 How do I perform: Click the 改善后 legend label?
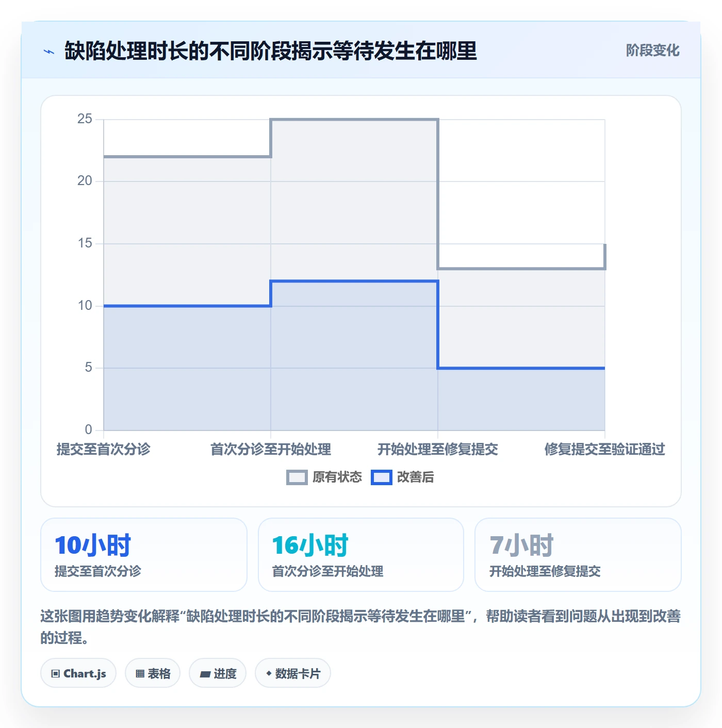pos(416,477)
